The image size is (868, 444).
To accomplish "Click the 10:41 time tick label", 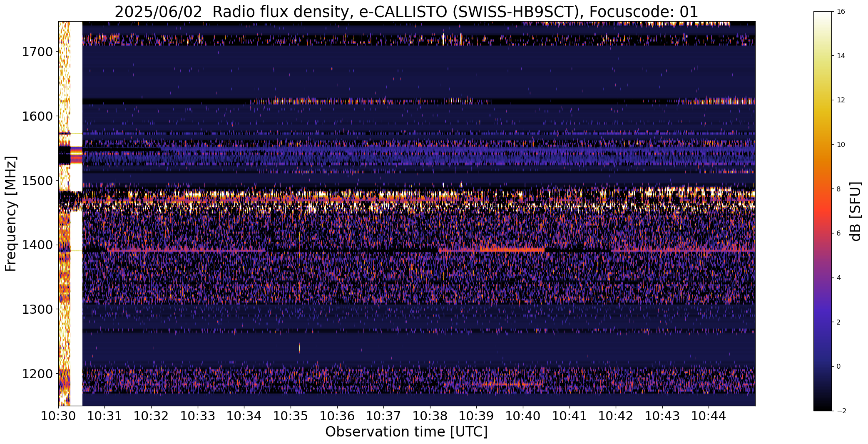I will coord(570,416).
